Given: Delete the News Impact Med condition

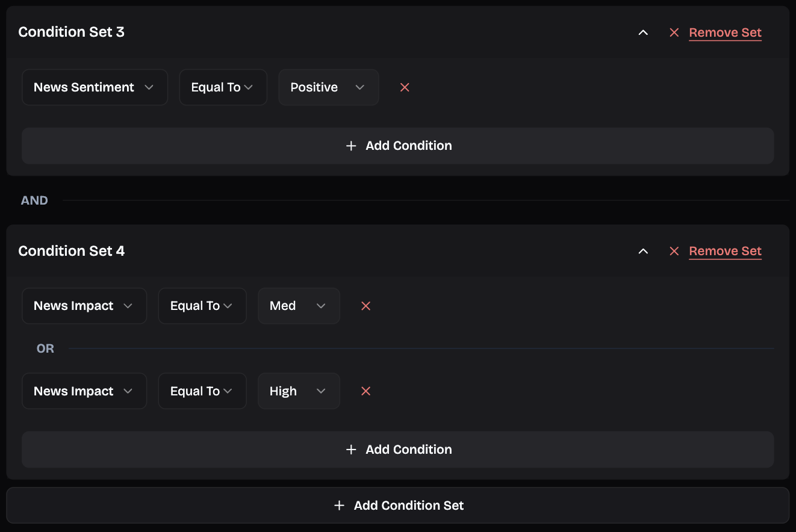Looking at the screenshot, I should 365,306.
